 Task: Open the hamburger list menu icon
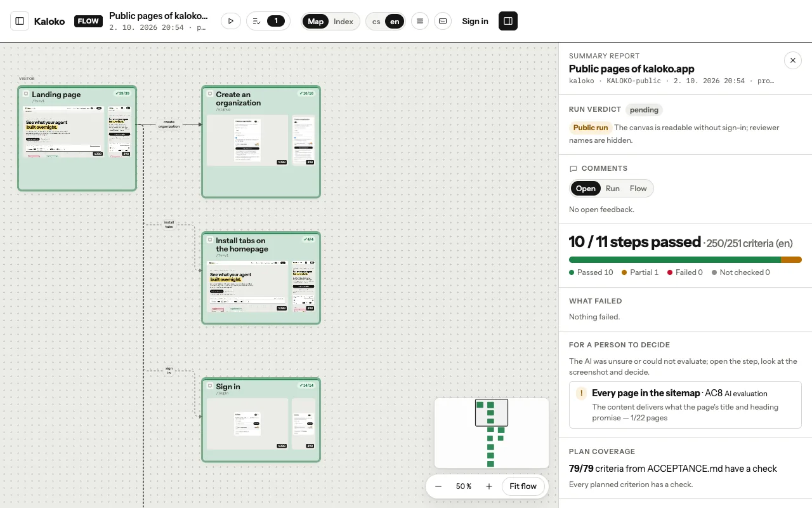click(419, 21)
